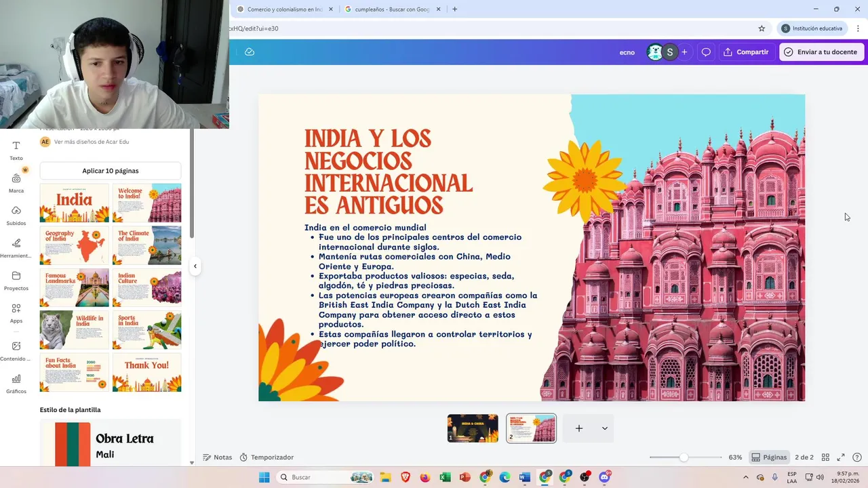Viewport: 868px width, 488px height.
Task: Open Ver más diseños de Acar Edu
Action: tap(92, 142)
